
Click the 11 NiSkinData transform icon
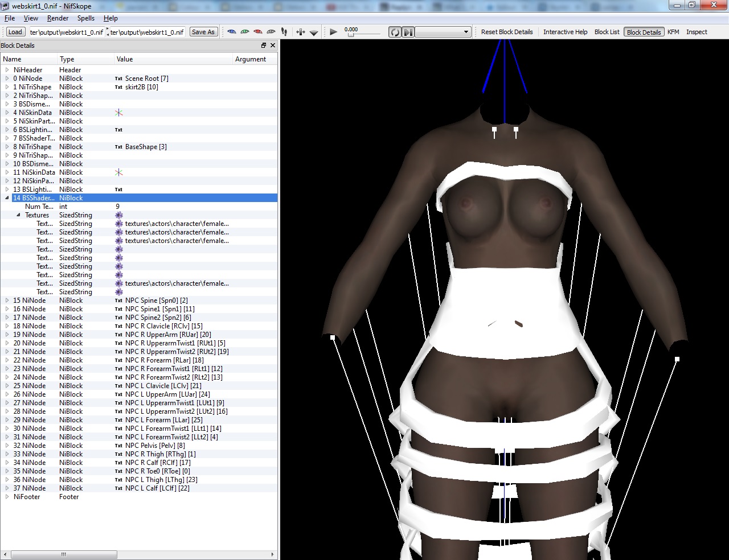[x=118, y=172]
